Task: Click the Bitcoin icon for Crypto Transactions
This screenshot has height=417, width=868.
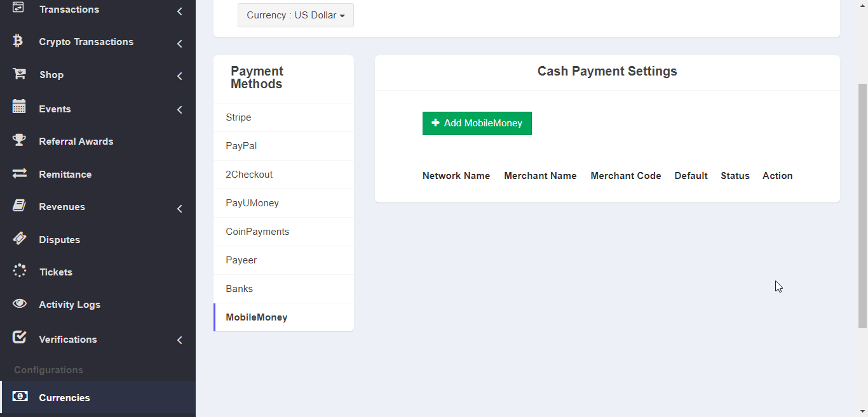Action: coord(18,41)
